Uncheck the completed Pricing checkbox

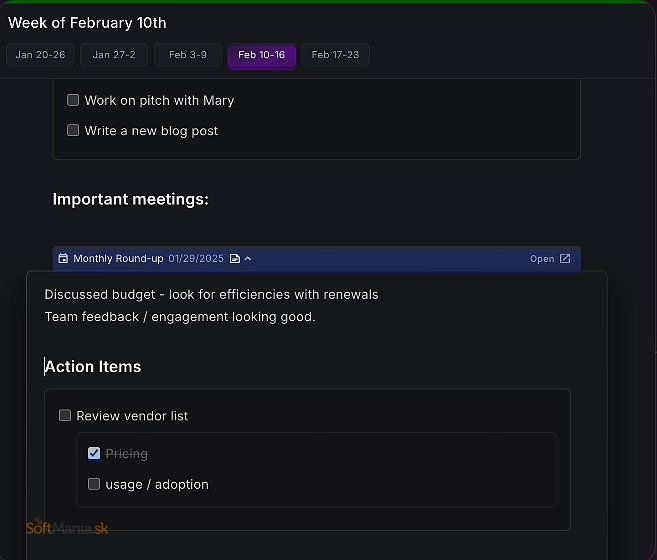pos(94,453)
